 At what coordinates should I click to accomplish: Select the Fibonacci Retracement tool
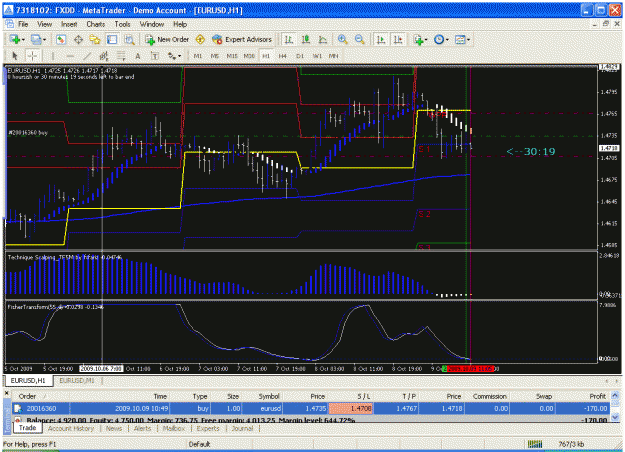(121, 56)
